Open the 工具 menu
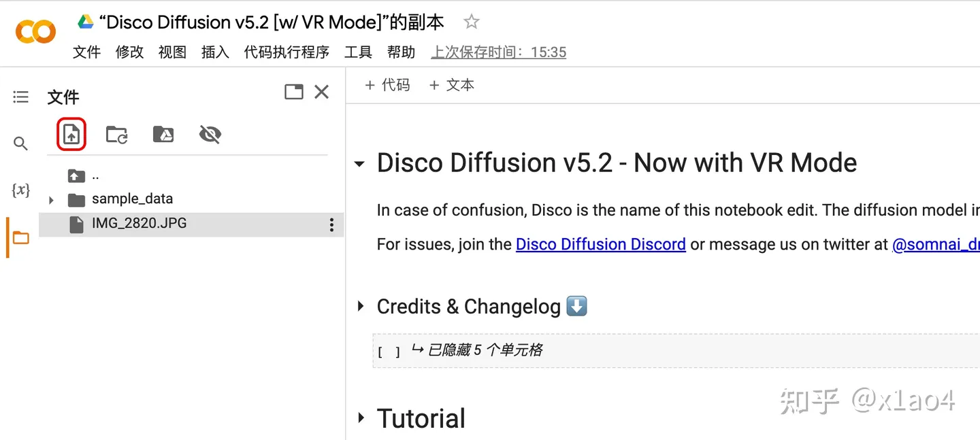Image resolution: width=980 pixels, height=440 pixels. 358,52
